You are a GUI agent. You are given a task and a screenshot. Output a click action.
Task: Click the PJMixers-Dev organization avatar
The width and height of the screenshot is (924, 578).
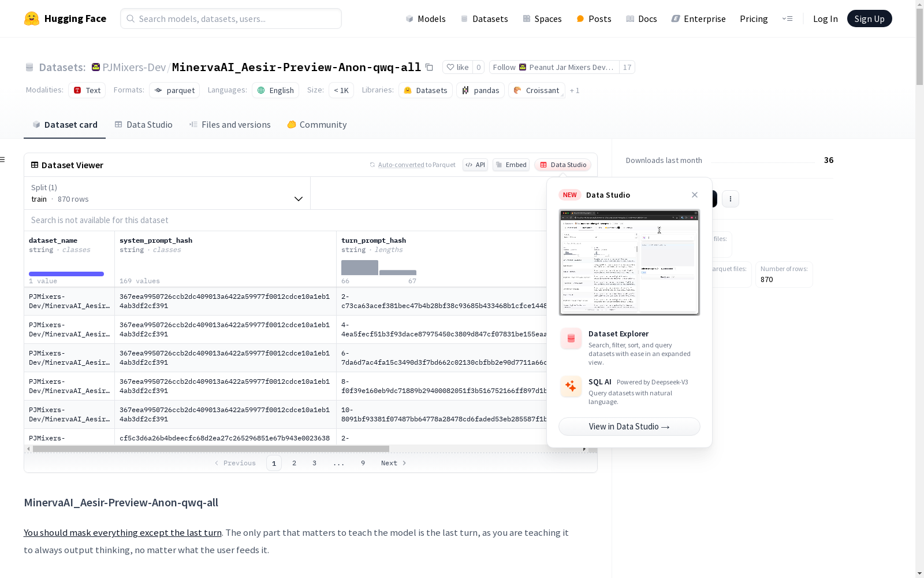point(96,67)
